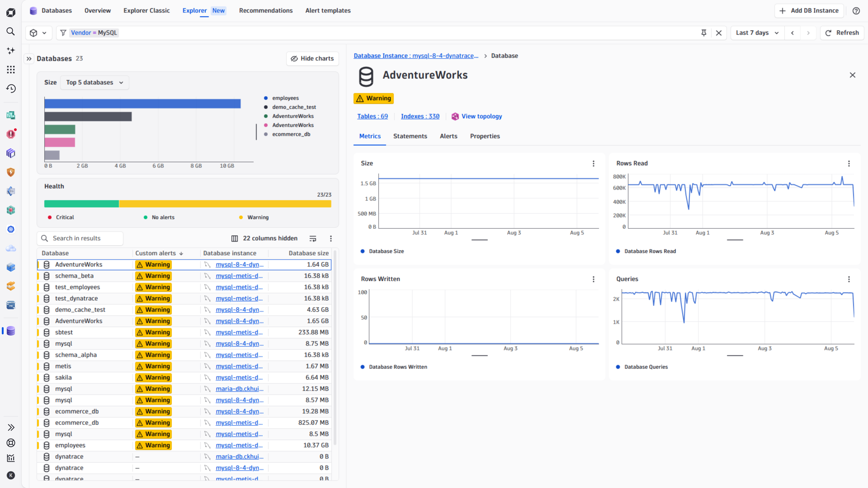The width and height of the screenshot is (868, 488).
Task: Open the Recommendations tab
Action: [266, 11]
